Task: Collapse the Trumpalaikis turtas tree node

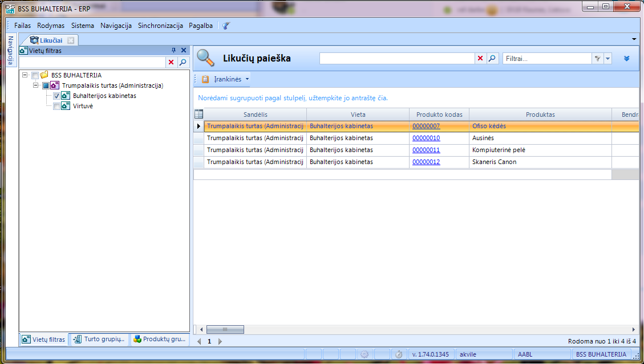Action: point(36,86)
